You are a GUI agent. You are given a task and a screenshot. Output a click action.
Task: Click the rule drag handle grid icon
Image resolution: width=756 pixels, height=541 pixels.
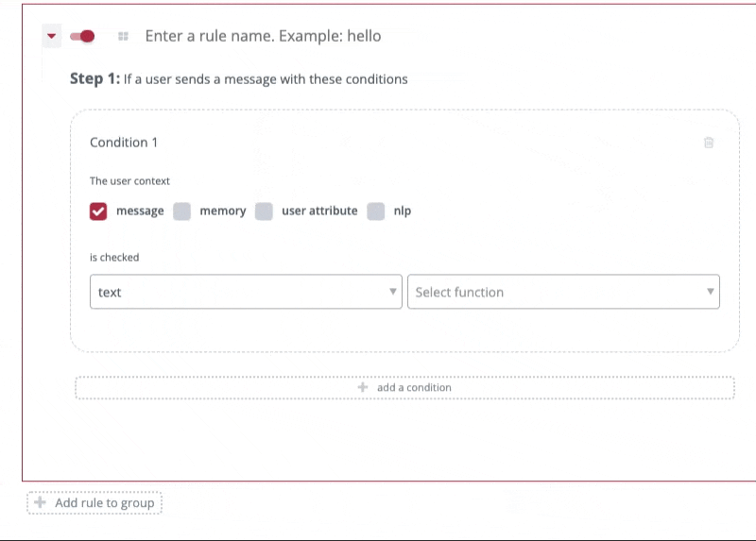[x=123, y=37]
